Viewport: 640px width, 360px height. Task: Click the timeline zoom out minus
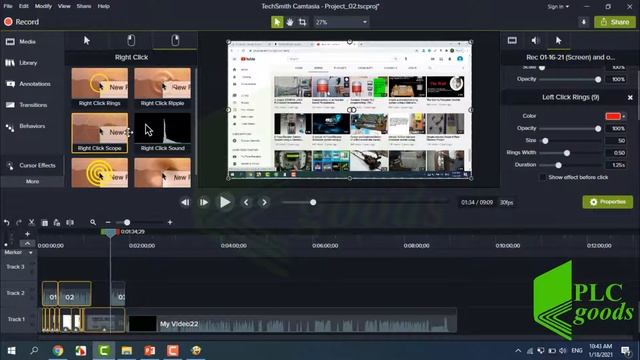pos(108,222)
